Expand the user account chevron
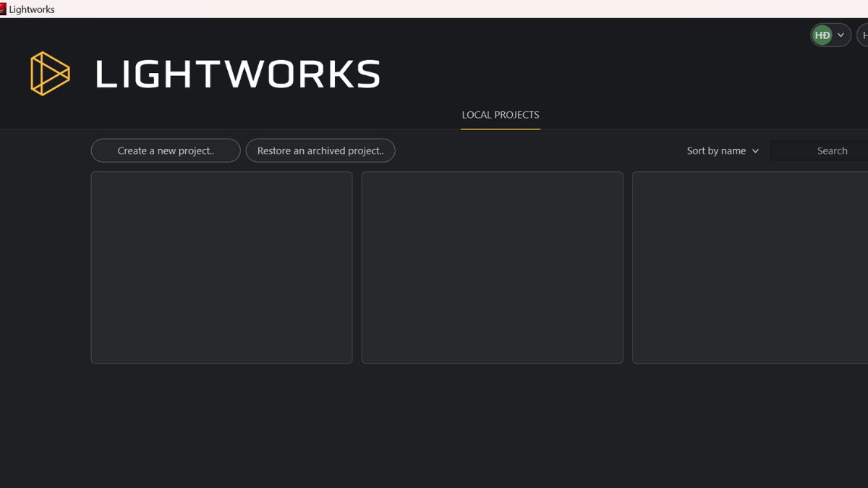This screenshot has width=868, height=488. point(841,35)
